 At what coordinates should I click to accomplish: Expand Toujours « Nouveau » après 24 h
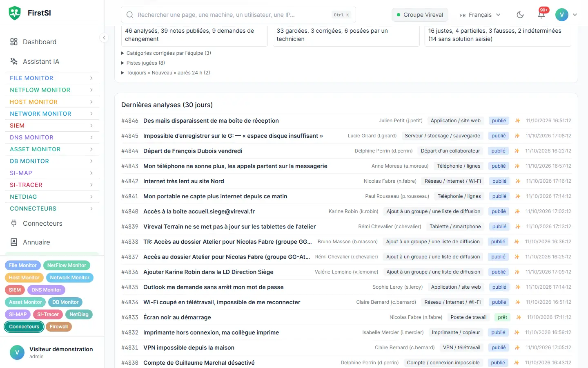pos(166,73)
